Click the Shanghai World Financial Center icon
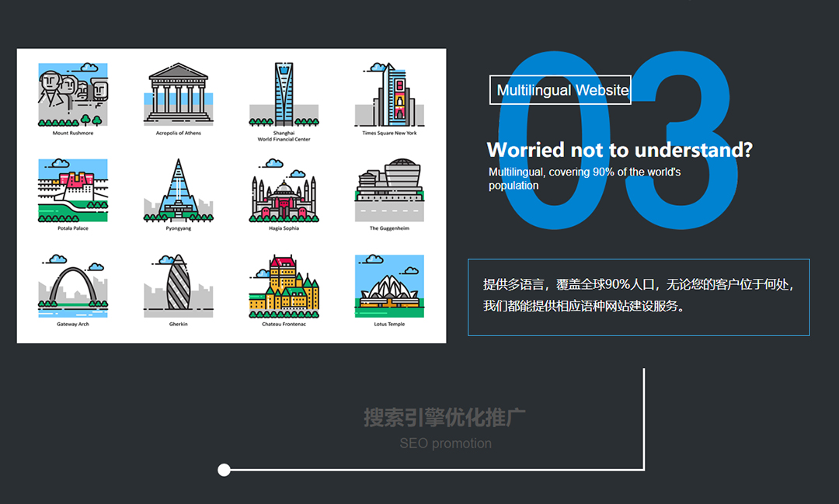Screen dimensions: 839x504 click(x=284, y=94)
